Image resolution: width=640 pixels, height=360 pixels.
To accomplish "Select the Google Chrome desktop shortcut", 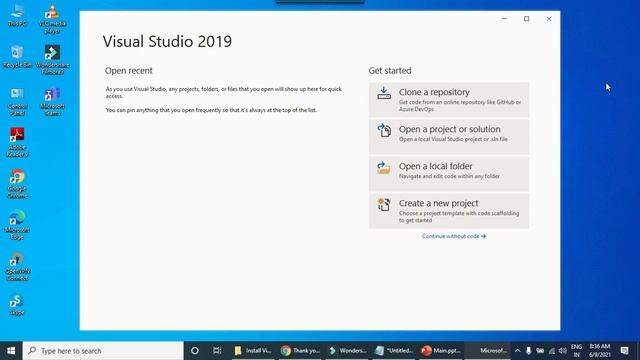I will (x=17, y=184).
